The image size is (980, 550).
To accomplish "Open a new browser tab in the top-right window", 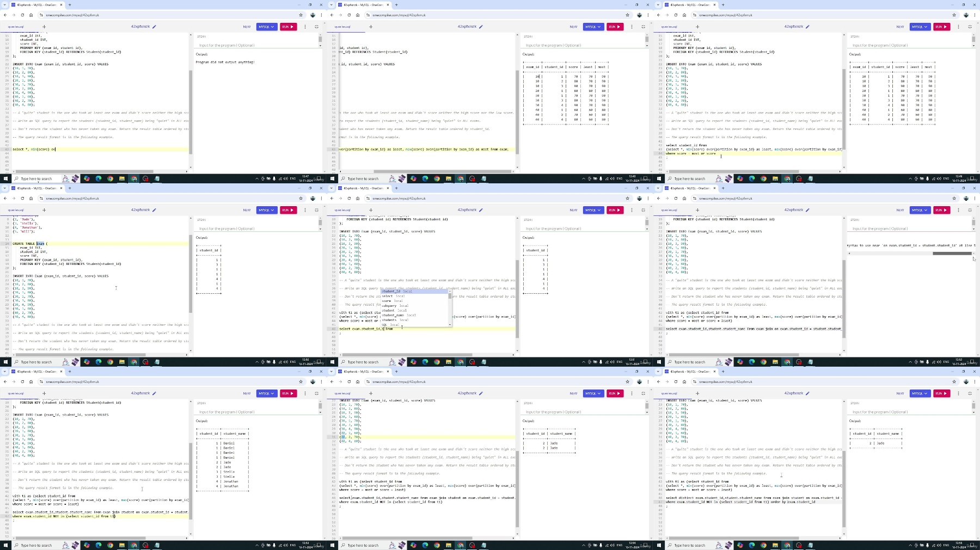I will point(723,5).
